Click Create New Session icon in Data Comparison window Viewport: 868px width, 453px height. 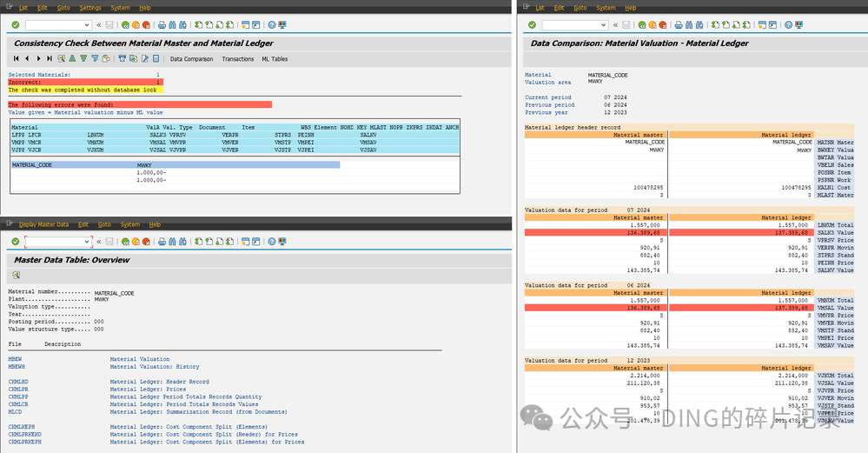click(x=762, y=25)
